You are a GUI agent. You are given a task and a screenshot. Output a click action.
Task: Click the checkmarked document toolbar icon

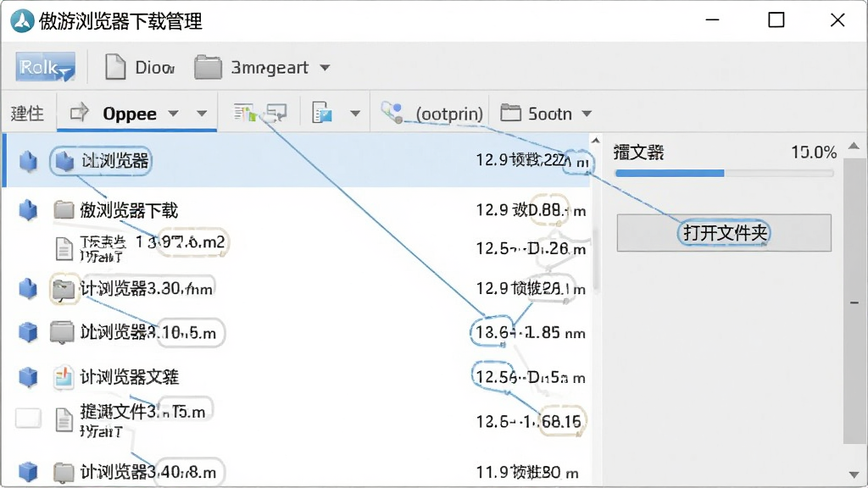point(321,113)
